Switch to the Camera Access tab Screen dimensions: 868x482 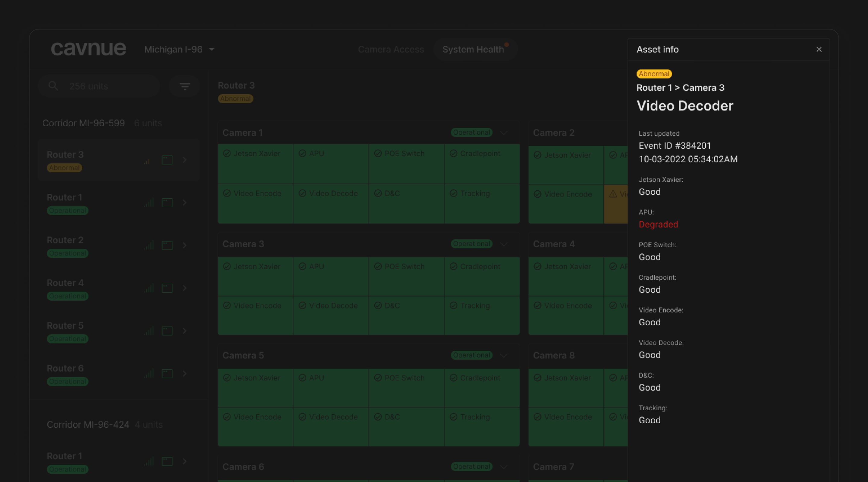click(x=391, y=49)
